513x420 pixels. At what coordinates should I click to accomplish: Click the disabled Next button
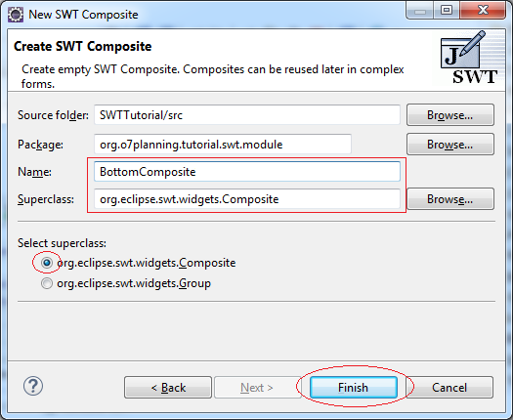pos(257,388)
